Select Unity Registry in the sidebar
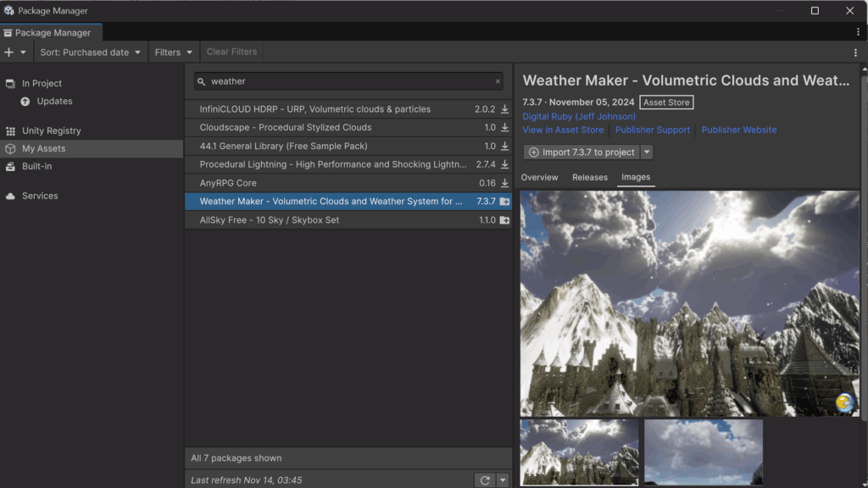This screenshot has width=868, height=488. tap(51, 131)
